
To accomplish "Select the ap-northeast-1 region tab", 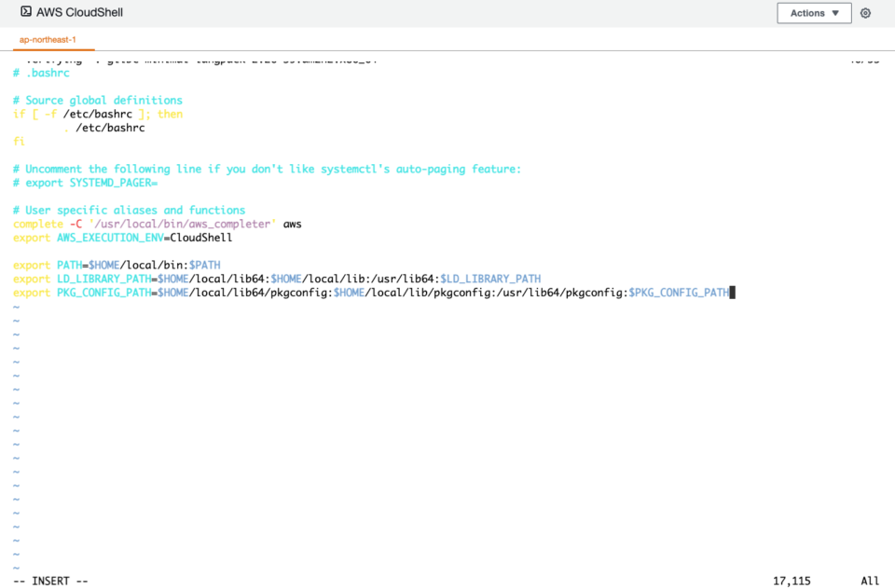I will tap(48, 40).
